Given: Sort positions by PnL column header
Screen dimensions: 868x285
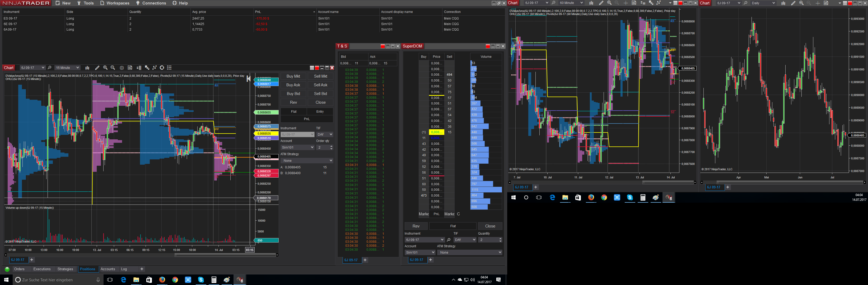Looking at the screenshot, I should click(285, 12).
